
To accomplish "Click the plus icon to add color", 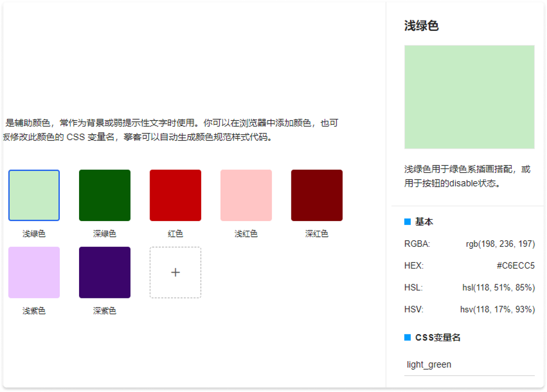I will coord(175,272).
